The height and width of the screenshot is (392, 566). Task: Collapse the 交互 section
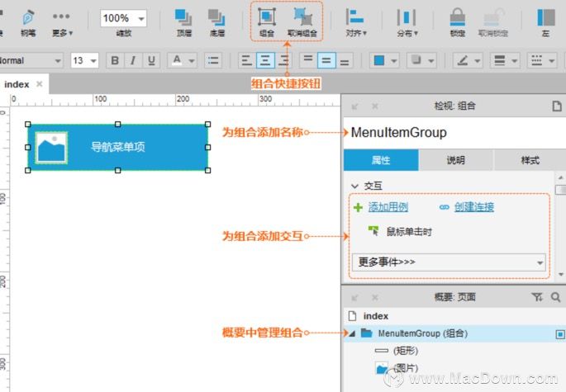tap(354, 186)
